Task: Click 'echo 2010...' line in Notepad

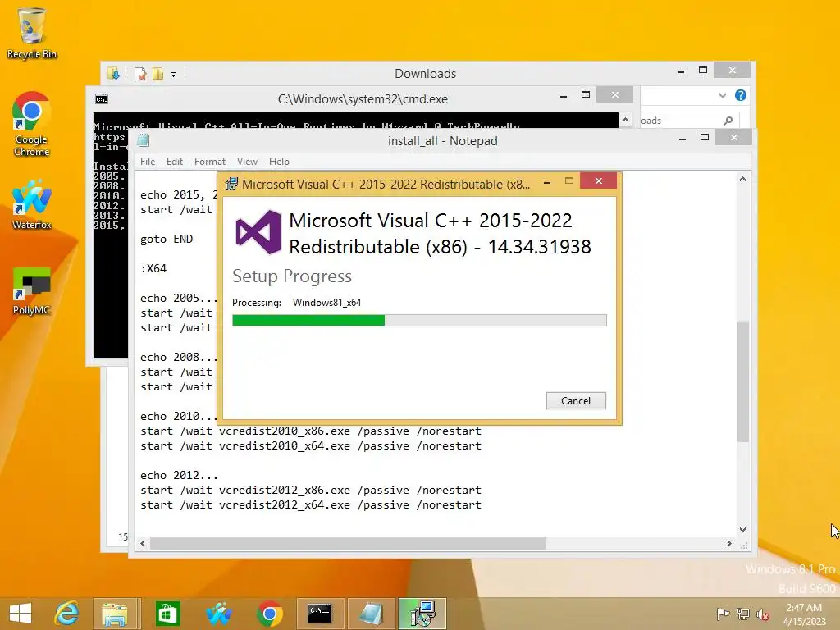Action: point(180,416)
